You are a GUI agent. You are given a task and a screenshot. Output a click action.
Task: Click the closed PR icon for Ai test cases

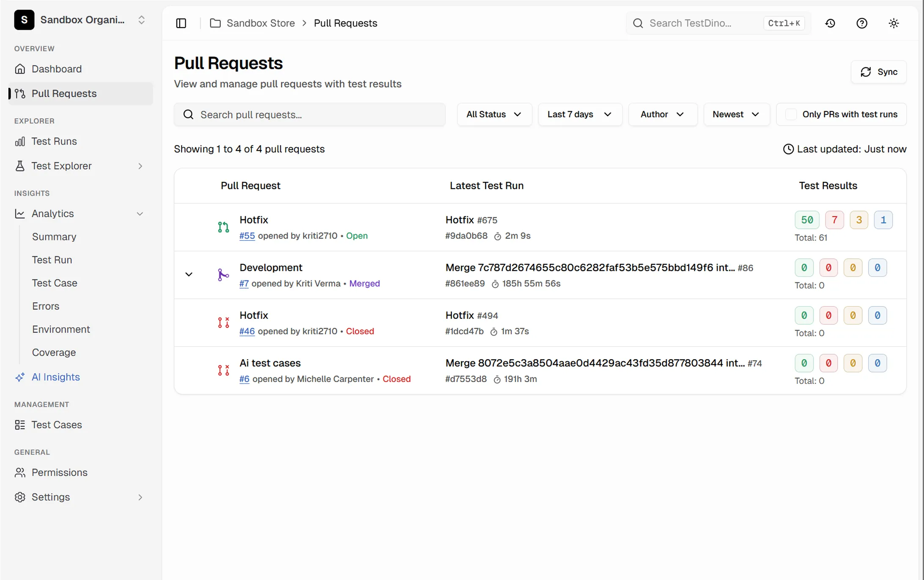(223, 371)
